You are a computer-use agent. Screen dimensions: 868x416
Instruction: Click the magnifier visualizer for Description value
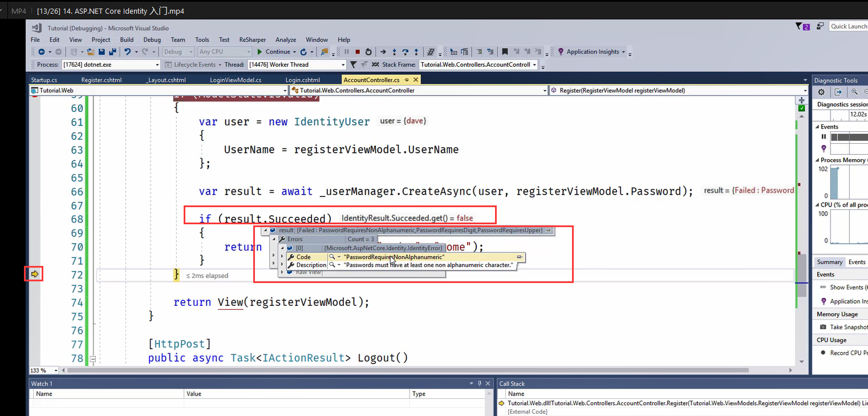(x=332, y=265)
